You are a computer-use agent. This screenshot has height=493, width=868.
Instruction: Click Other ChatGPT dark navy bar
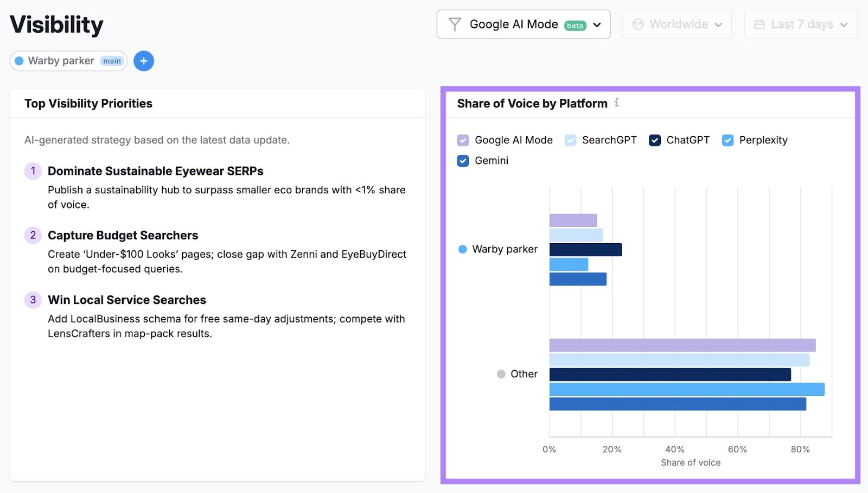tap(670, 375)
